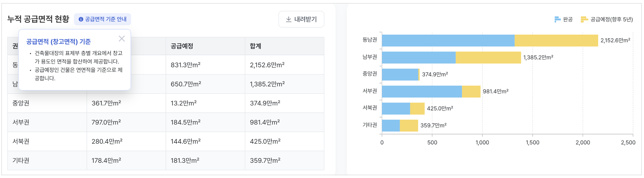Select the 기타권 table row label

(21, 161)
